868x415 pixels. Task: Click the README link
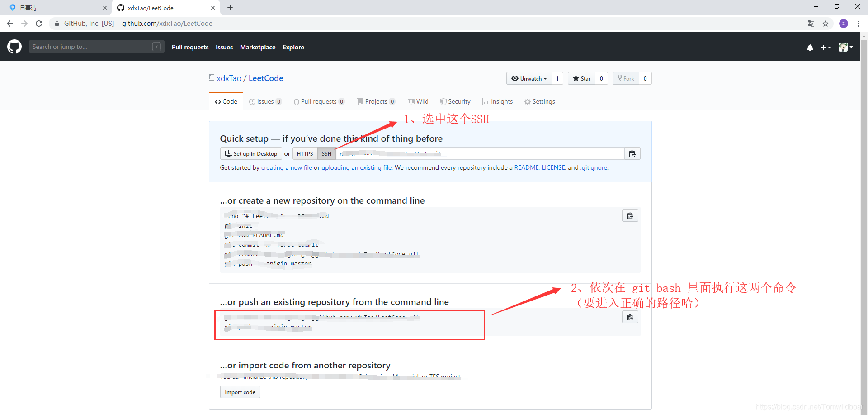point(526,167)
